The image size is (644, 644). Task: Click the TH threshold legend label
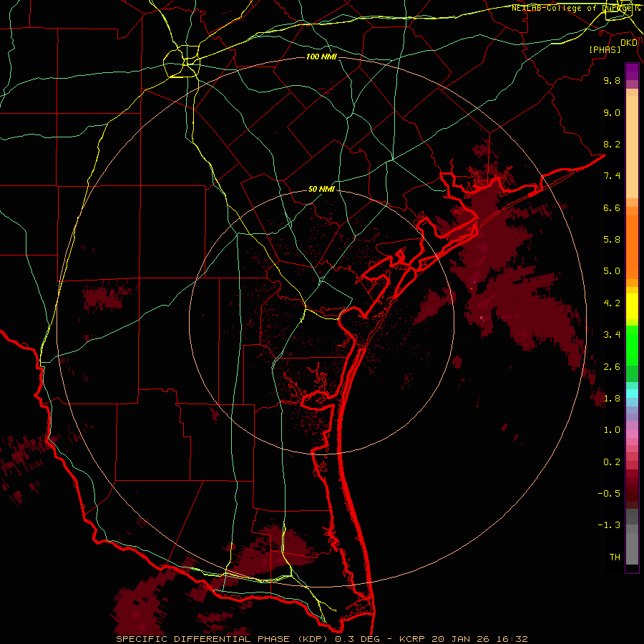point(615,557)
